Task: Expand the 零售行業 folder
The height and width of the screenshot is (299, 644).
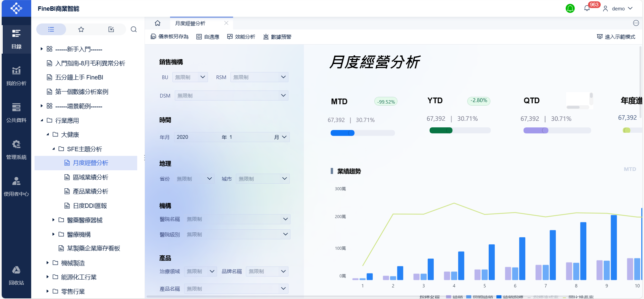Action: [x=48, y=291]
